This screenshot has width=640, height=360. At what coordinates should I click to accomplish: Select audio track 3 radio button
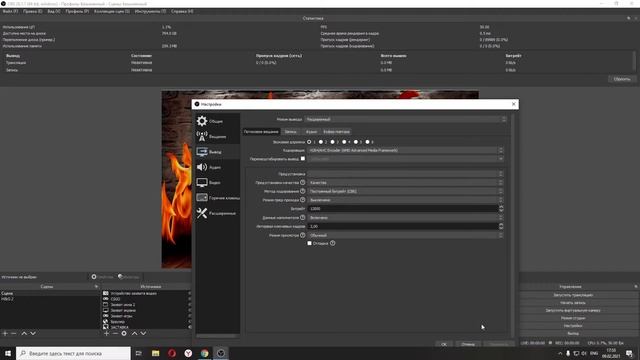pos(333,142)
